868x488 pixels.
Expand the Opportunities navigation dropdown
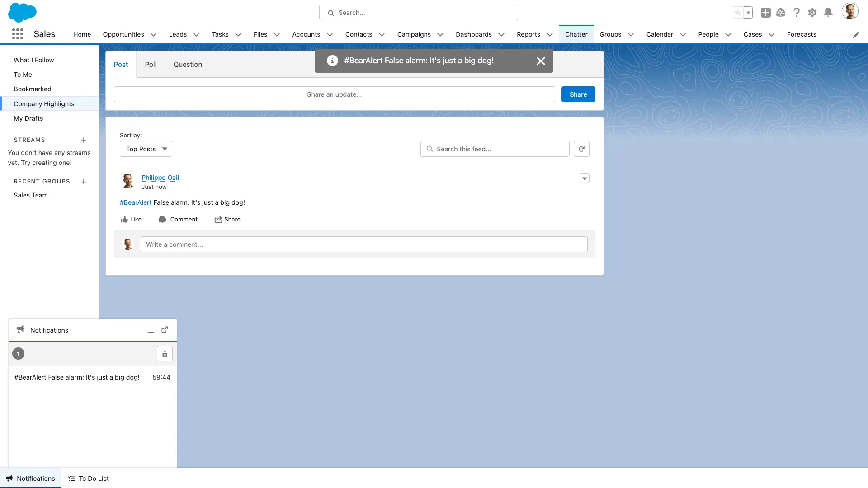[x=154, y=34]
